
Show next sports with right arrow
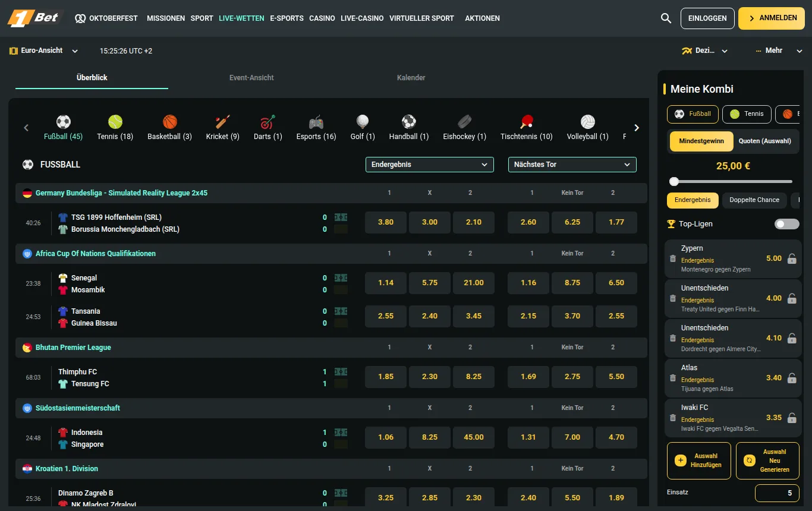tap(637, 128)
